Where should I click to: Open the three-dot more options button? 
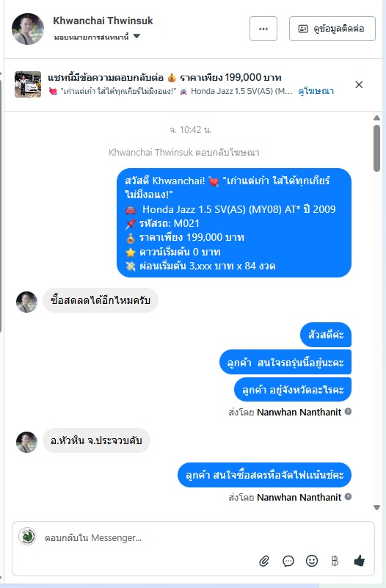(263, 29)
